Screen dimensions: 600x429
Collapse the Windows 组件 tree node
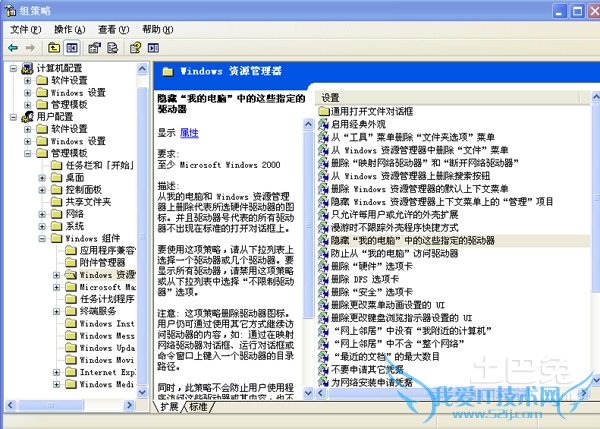coord(42,239)
